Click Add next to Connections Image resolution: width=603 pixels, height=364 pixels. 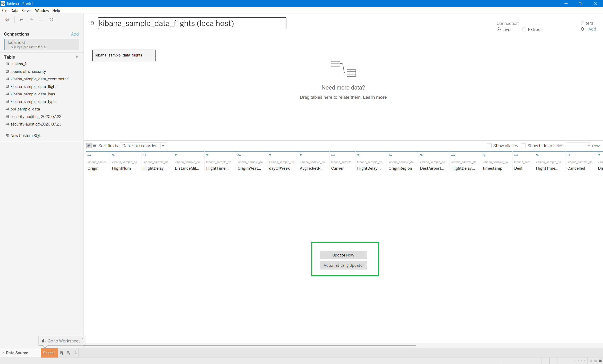click(75, 34)
